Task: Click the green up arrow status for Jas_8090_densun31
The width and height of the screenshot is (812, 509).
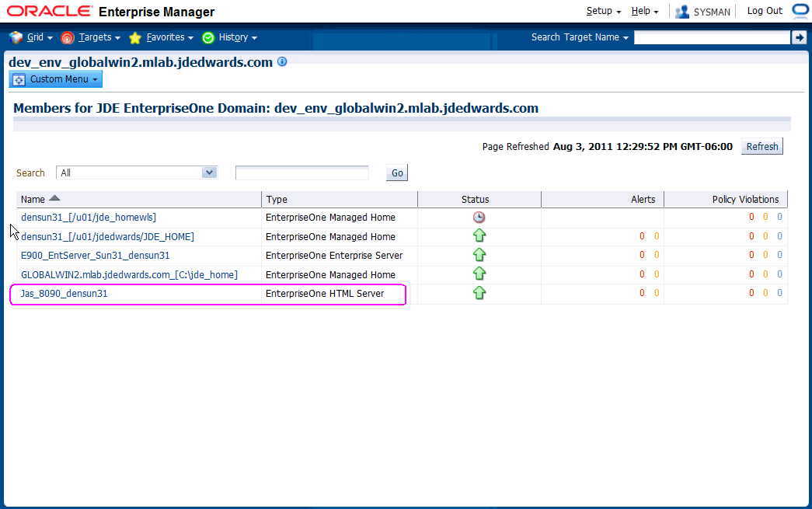Action: [x=479, y=293]
